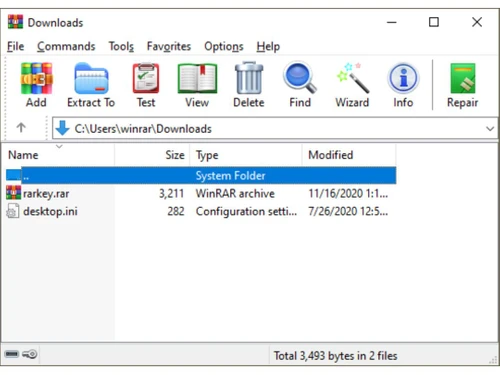Minimize the Downloads window
Viewport: 500px width, 375px height.
pos(392,22)
